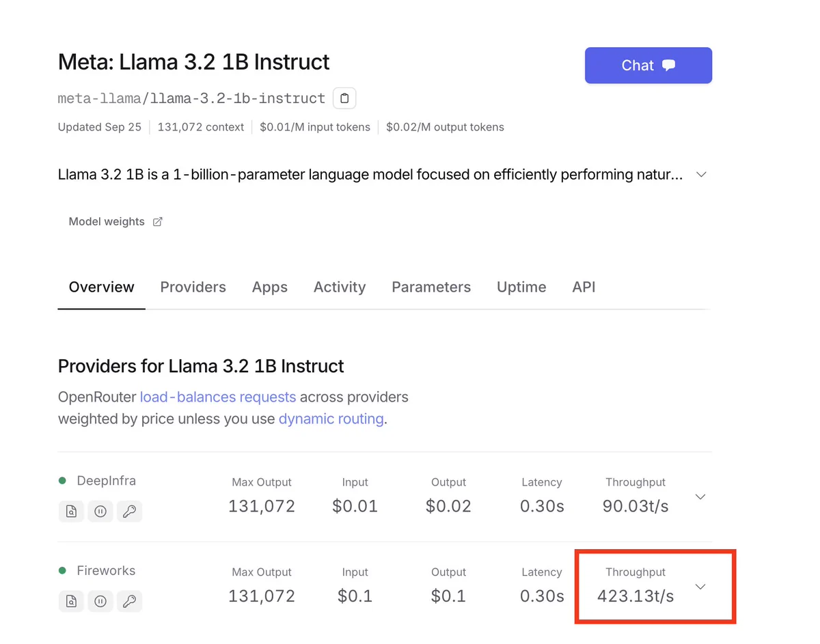Click DeepInfra's 131,072 max output value
The image size is (820, 644).
tap(262, 506)
